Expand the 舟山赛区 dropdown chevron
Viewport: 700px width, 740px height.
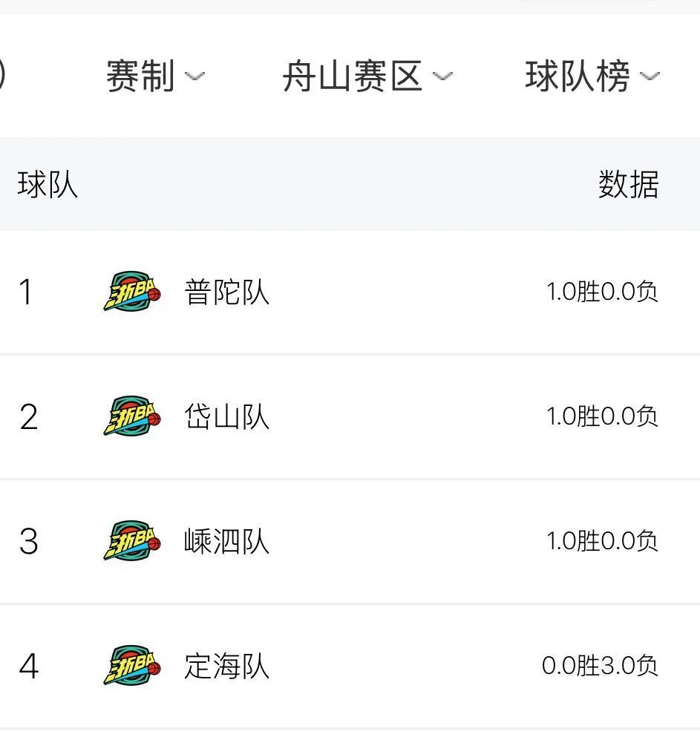tap(442, 76)
